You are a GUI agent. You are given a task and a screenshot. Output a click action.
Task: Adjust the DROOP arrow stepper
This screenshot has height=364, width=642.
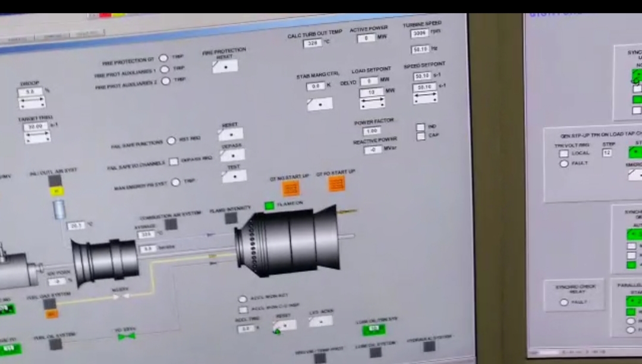coord(32,102)
